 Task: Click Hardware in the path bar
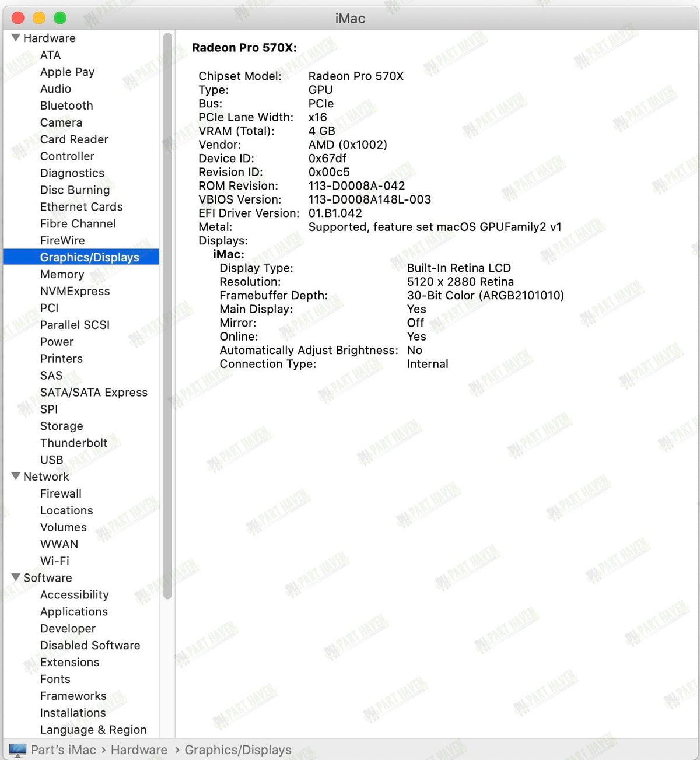tap(139, 750)
